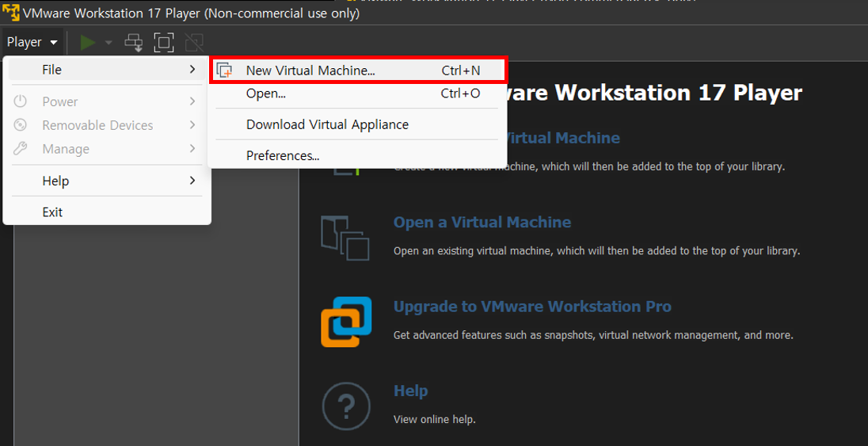Click the Open a Virtual Machine icon
The height and width of the screenshot is (446, 868).
click(345, 238)
